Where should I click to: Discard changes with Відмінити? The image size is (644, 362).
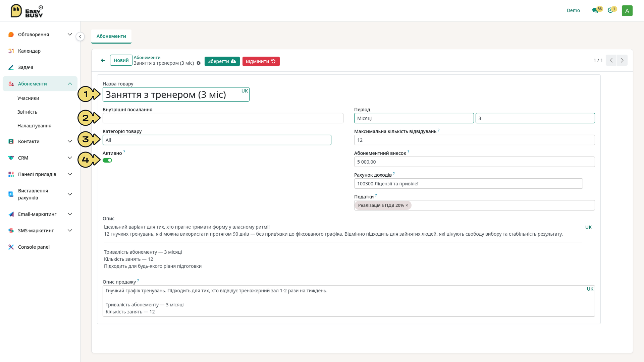point(261,61)
